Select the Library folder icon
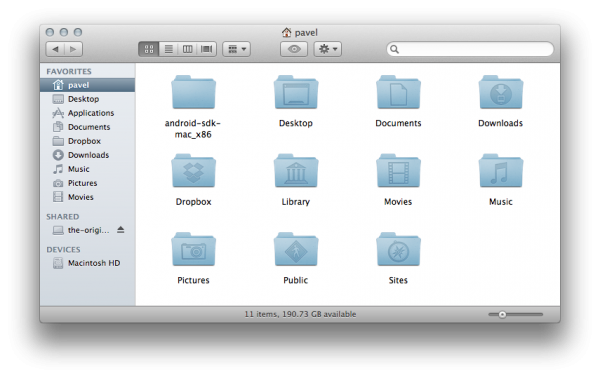This screenshot has width=600, height=378. pyautogui.click(x=296, y=171)
